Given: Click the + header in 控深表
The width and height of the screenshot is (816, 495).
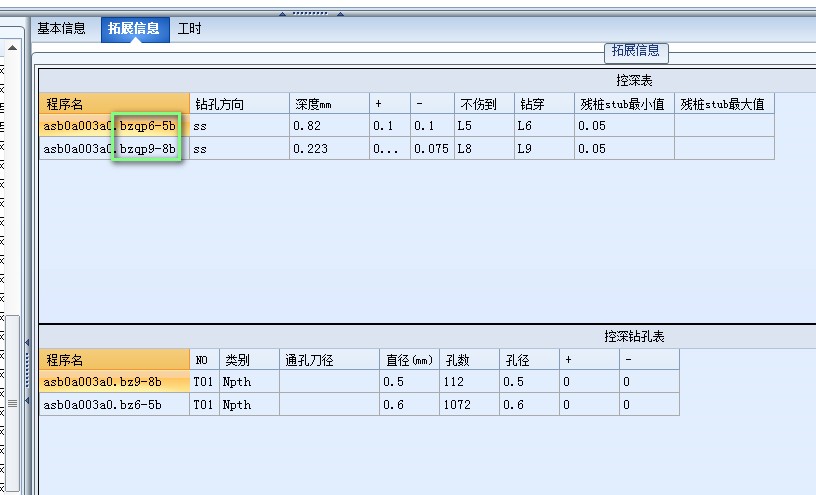Looking at the screenshot, I should coord(390,104).
